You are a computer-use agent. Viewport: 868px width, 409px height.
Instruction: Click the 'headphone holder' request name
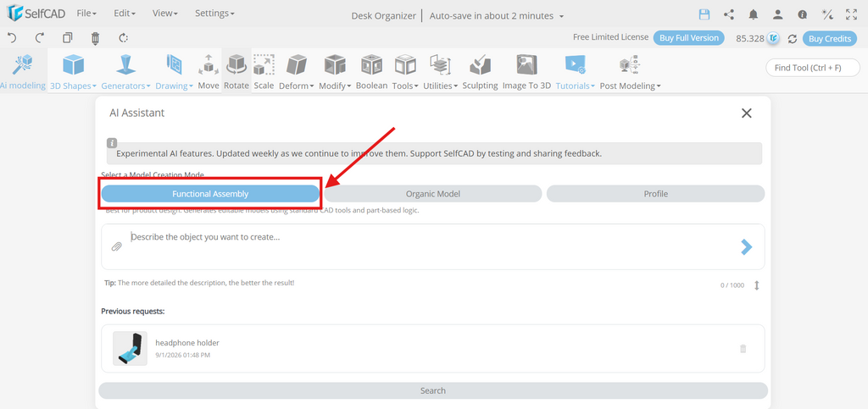point(187,343)
